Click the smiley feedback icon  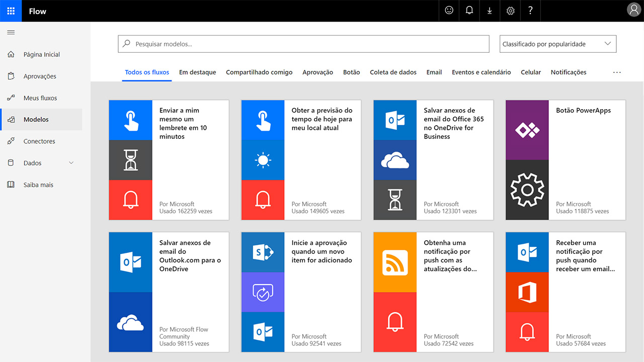click(x=449, y=11)
